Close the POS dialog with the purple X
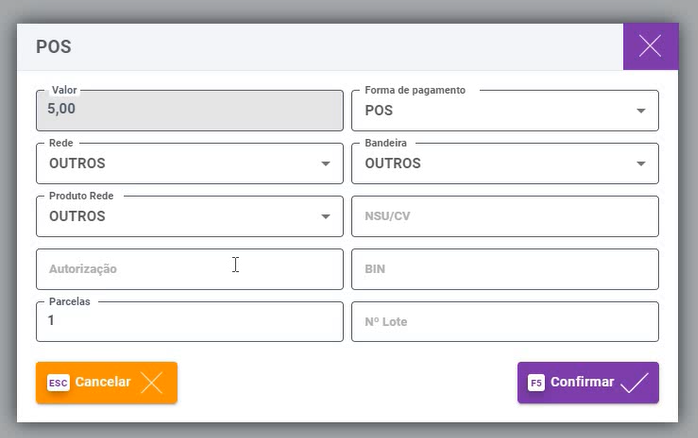This screenshot has height=438, width=698. [650, 46]
